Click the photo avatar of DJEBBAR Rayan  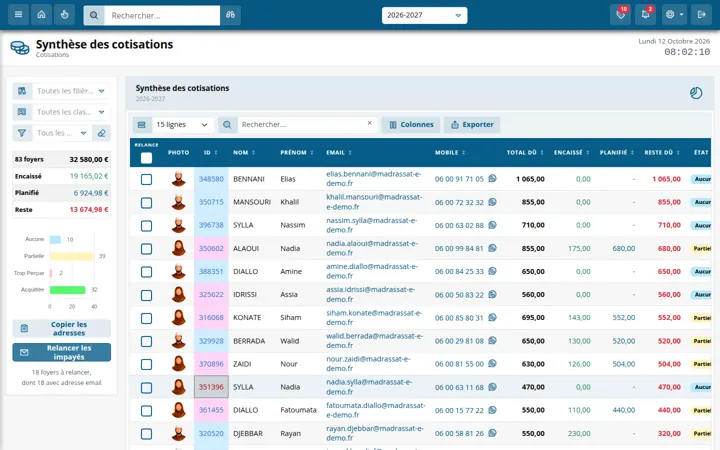tap(179, 433)
